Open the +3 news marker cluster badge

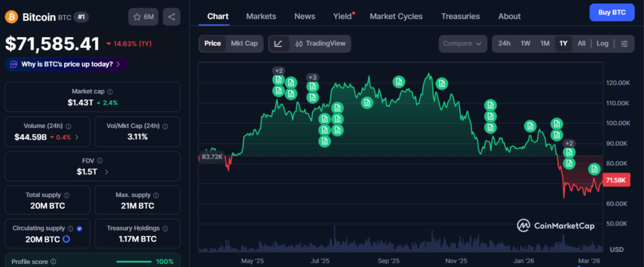coord(312,77)
